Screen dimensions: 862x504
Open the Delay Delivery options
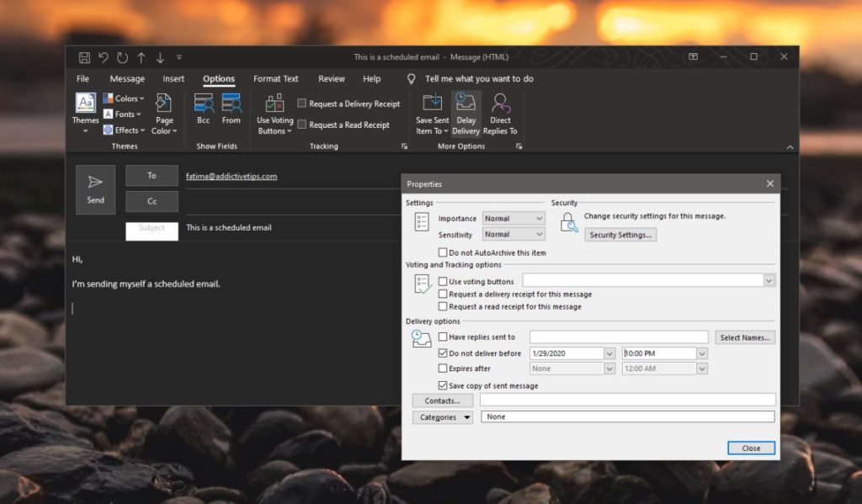pyautogui.click(x=466, y=114)
